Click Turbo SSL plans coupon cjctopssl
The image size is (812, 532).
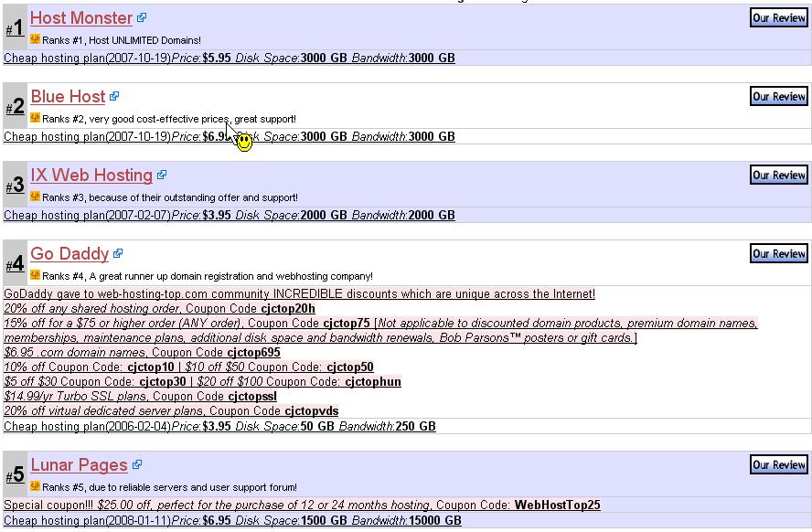140,397
